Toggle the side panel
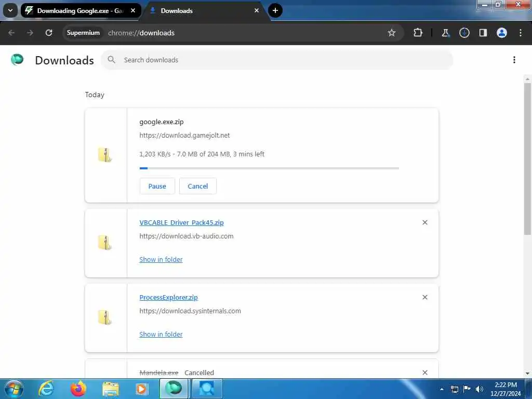The width and height of the screenshot is (532, 399). click(483, 33)
